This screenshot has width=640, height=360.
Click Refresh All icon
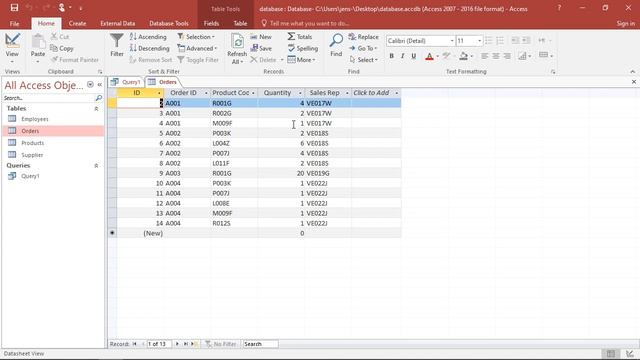[x=237, y=49]
